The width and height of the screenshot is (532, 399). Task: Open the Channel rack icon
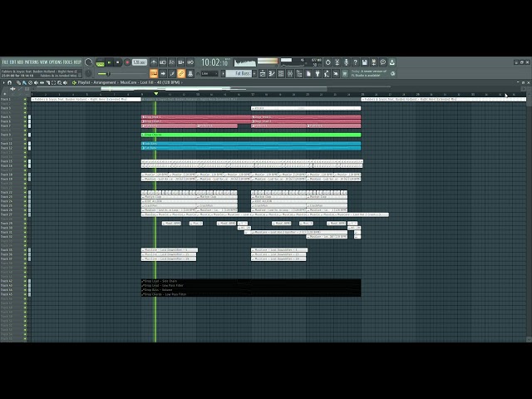coord(281,74)
